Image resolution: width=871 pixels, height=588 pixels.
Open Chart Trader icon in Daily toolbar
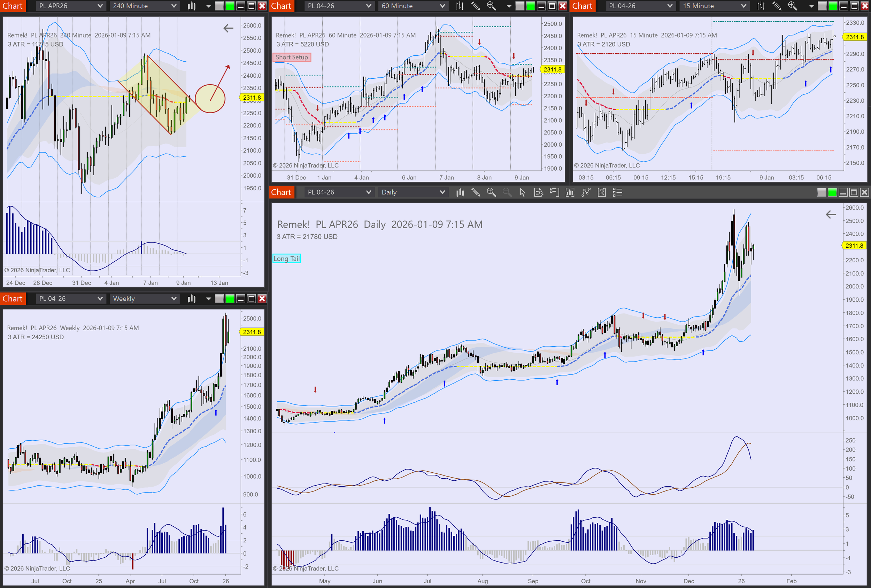(x=554, y=192)
